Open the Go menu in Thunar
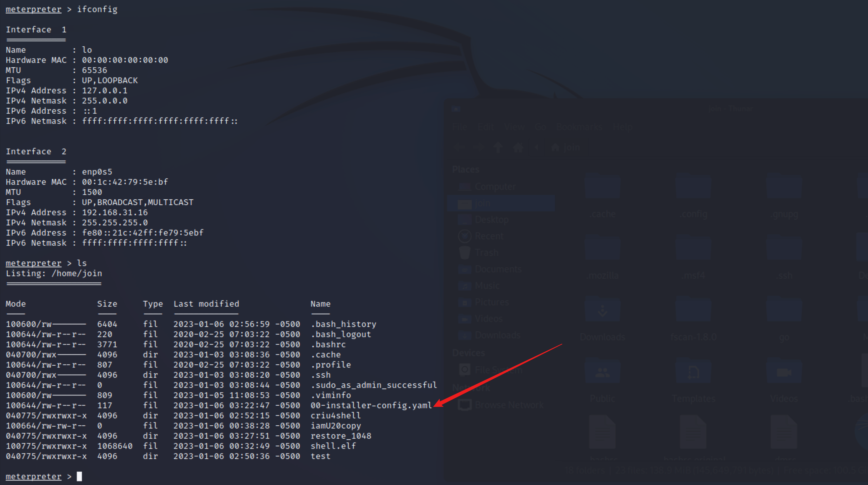 [x=540, y=127]
